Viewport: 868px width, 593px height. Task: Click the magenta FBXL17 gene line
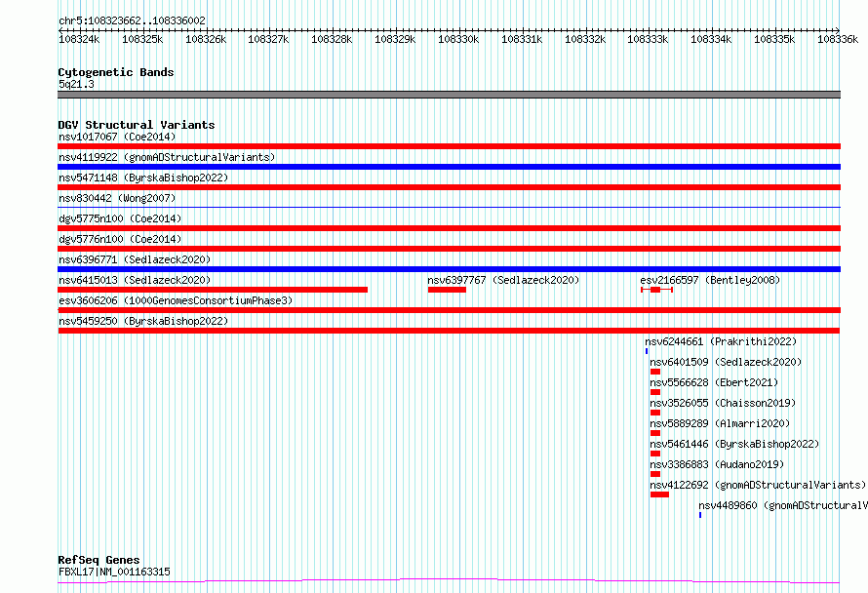click(449, 580)
